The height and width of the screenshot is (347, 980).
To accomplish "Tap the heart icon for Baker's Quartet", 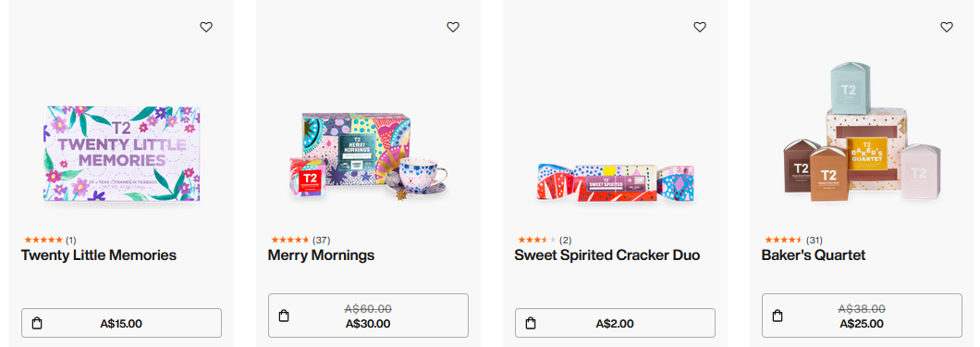I will click(x=947, y=27).
